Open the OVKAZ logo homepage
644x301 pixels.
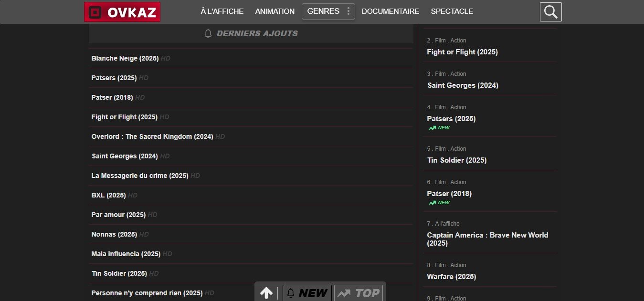[122, 12]
